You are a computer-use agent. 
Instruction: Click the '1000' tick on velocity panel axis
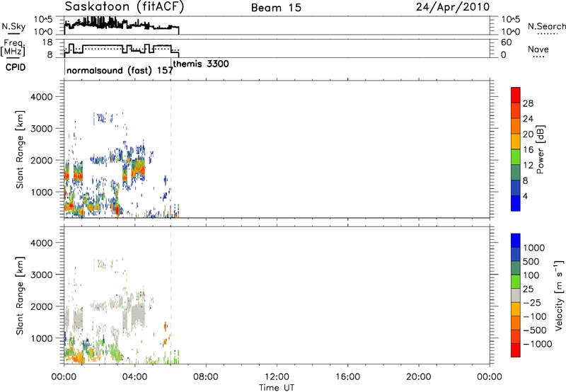tap(41, 338)
